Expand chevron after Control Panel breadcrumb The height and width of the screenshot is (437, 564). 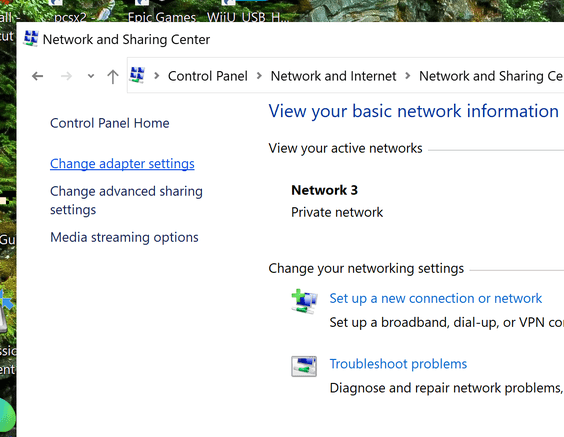259,76
